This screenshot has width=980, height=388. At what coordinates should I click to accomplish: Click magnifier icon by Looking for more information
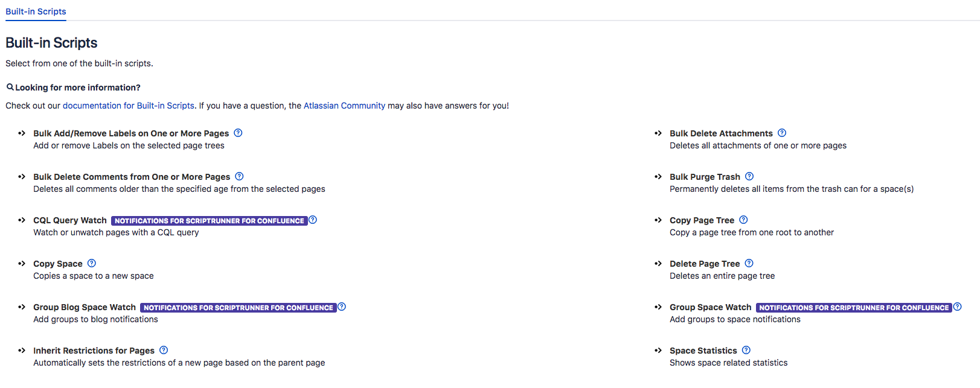10,87
